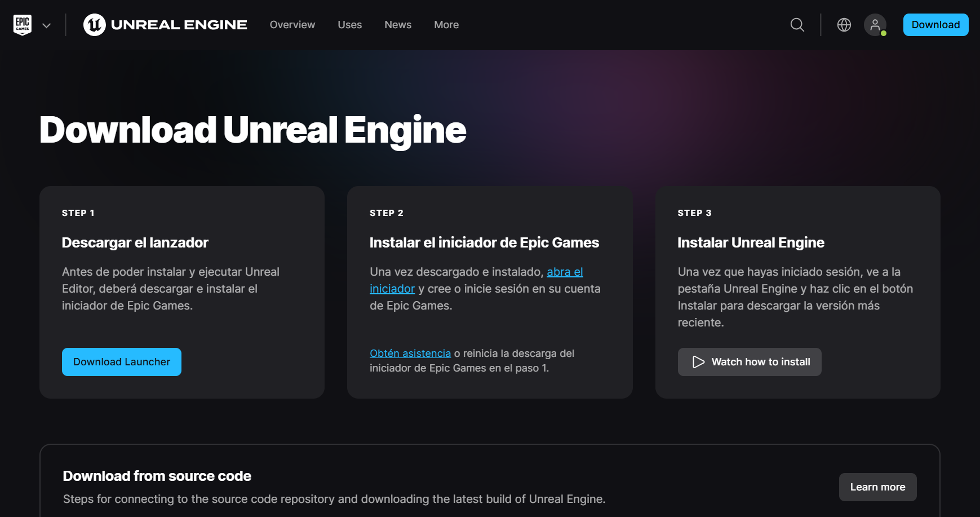Click the 'Descargar el lanzador' heading
The width and height of the screenshot is (980, 517).
tap(135, 242)
